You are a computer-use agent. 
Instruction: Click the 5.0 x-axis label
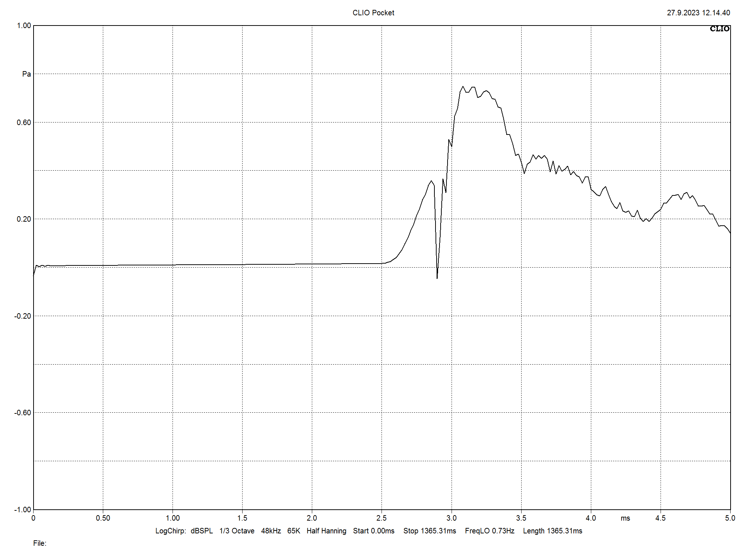pyautogui.click(x=730, y=518)
